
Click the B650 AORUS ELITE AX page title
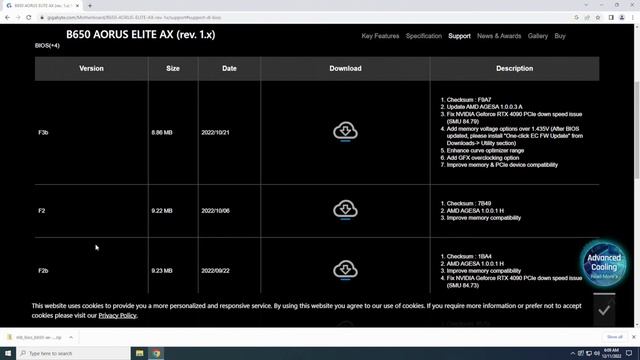140,34
